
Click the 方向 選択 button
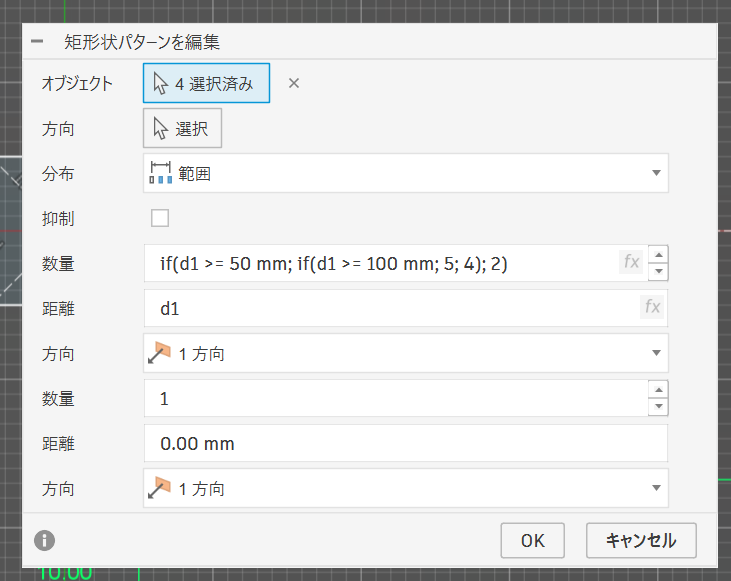click(182, 128)
